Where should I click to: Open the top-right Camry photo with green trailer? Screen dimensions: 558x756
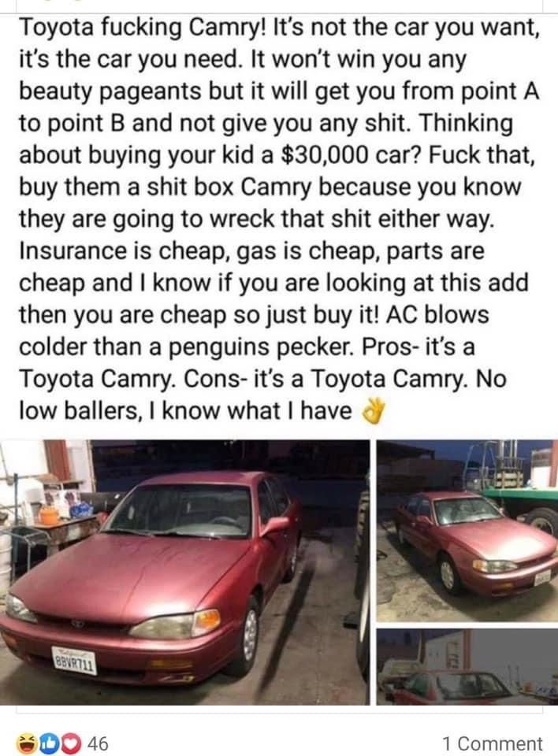467,531
